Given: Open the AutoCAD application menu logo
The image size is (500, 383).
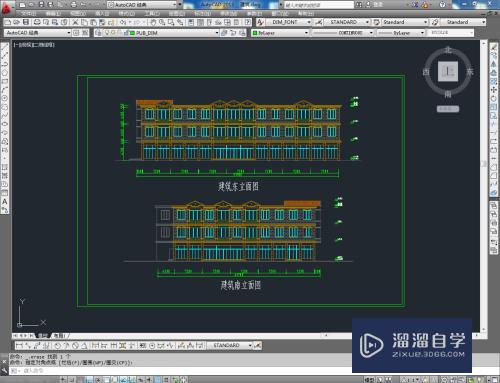Looking at the screenshot, I should tap(6, 7).
